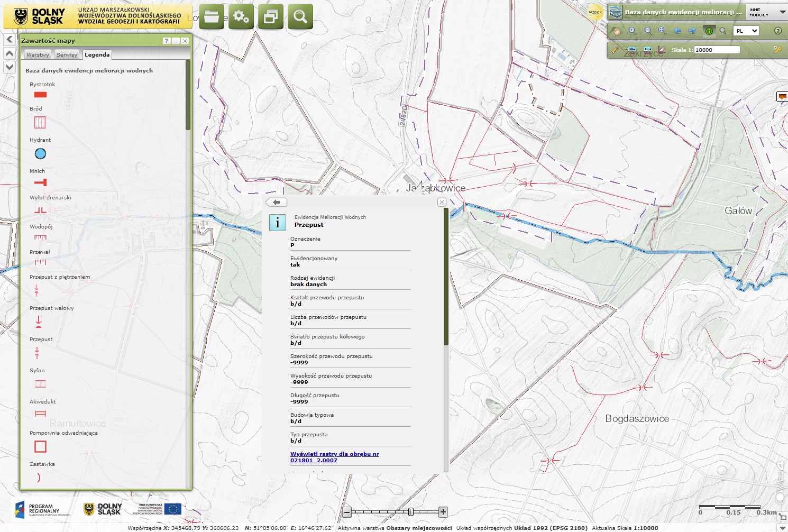Minimize the Zawartość mapy panel
Screen dimensions: 788x532
coord(176,41)
